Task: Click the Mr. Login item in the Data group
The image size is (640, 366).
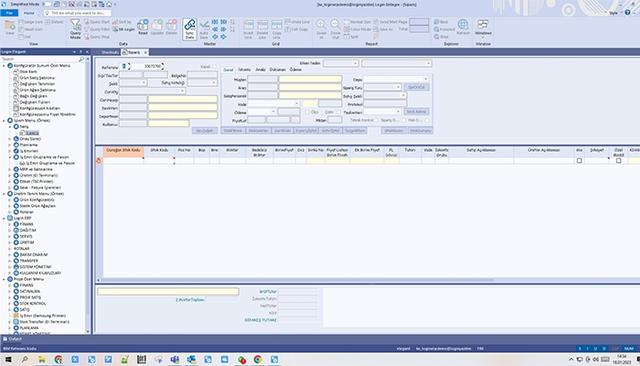Action: click(124, 29)
